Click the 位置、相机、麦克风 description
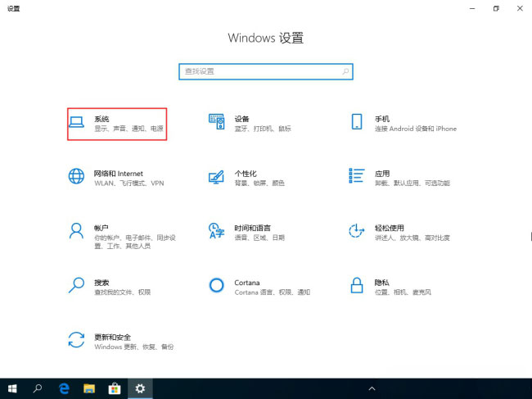Image resolution: width=532 pixels, height=399 pixels. 403,292
